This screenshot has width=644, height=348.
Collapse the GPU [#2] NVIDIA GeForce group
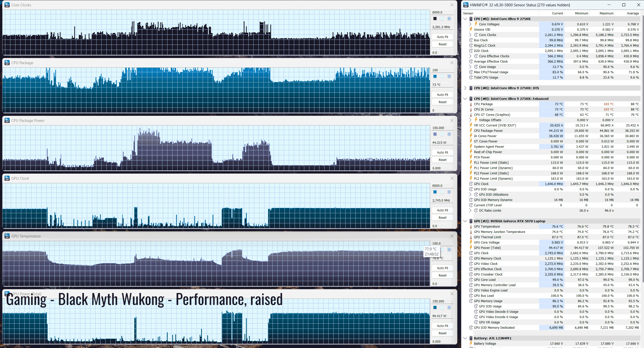[465, 221]
